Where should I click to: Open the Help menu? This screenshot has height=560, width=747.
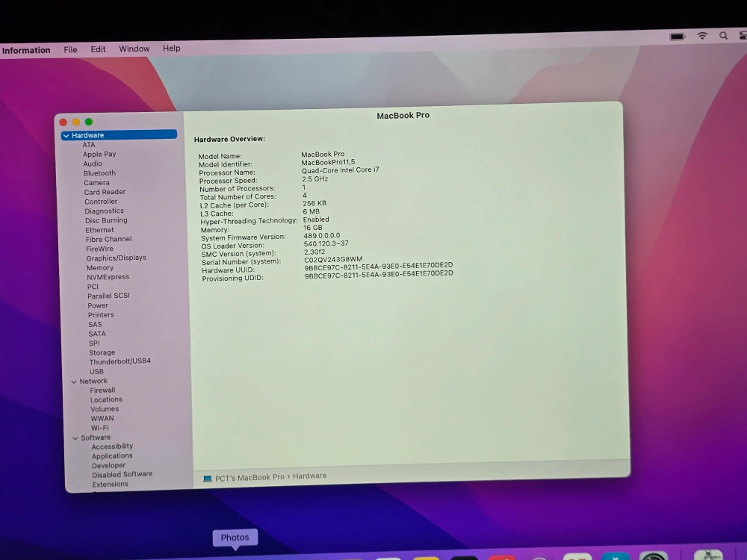pyautogui.click(x=172, y=48)
